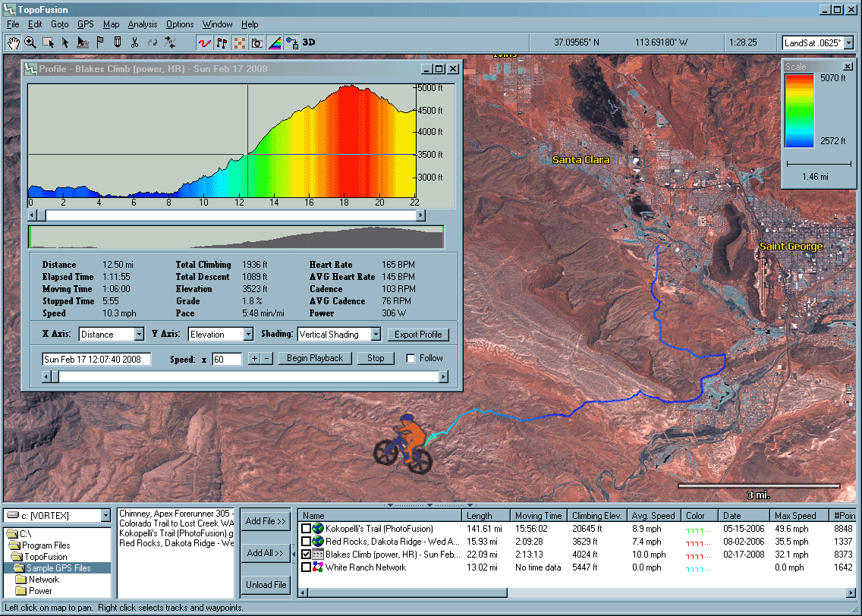The image size is (862, 616).
Task: Open the Options menu
Action: 180,24
